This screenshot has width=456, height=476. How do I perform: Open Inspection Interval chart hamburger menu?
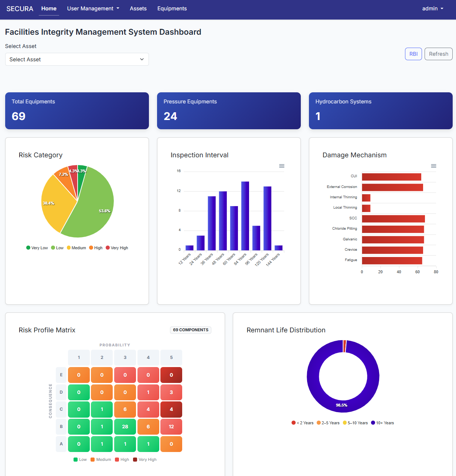(x=282, y=166)
